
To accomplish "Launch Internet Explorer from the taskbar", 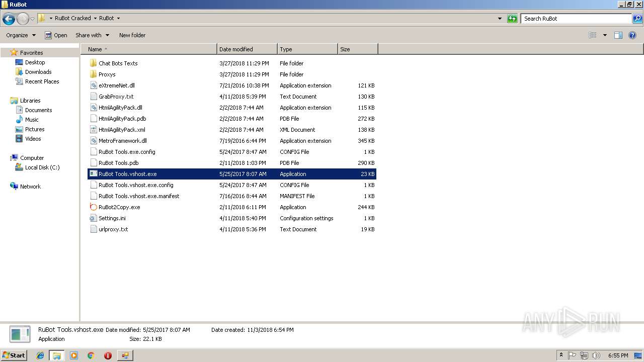I will (40, 355).
